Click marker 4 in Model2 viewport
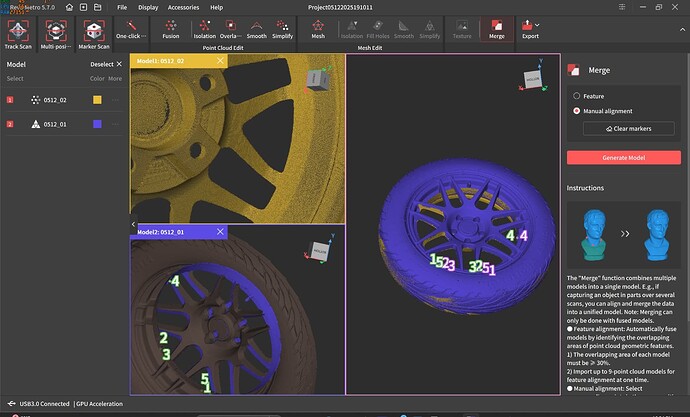690x417 pixels. [x=175, y=281]
